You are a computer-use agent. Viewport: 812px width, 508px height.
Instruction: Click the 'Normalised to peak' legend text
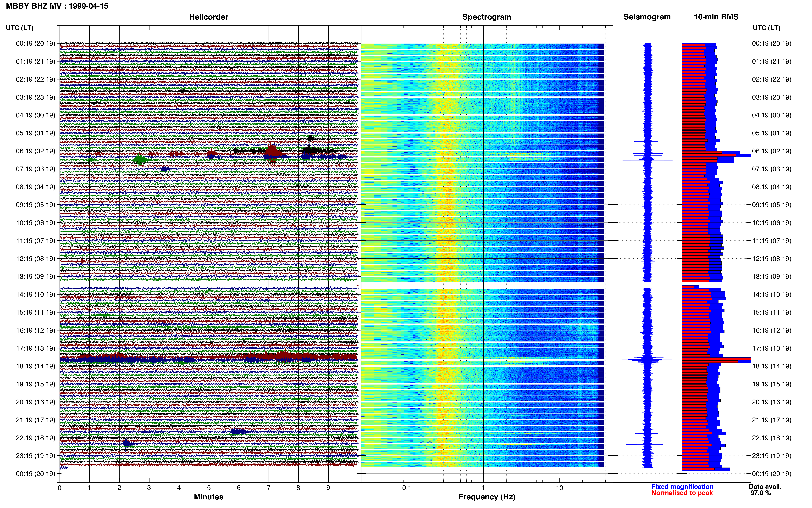tap(682, 493)
